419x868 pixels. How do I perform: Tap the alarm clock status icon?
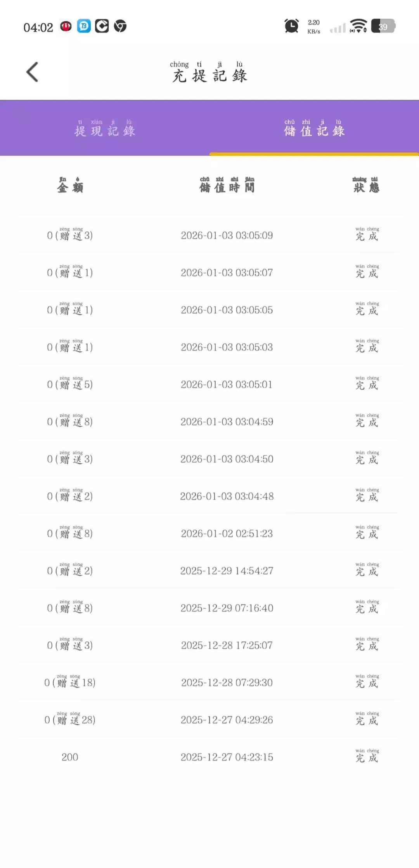coord(291,26)
